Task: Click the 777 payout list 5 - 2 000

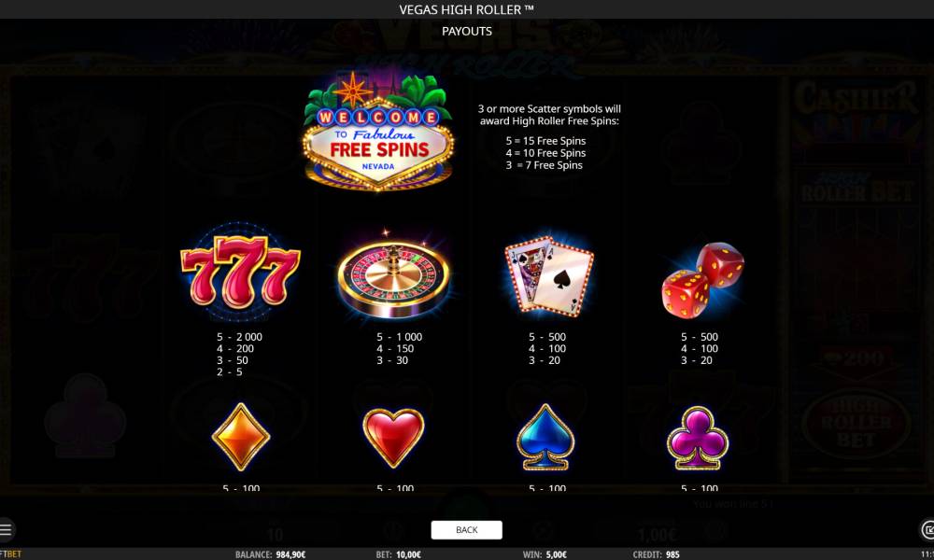Action: [x=239, y=337]
